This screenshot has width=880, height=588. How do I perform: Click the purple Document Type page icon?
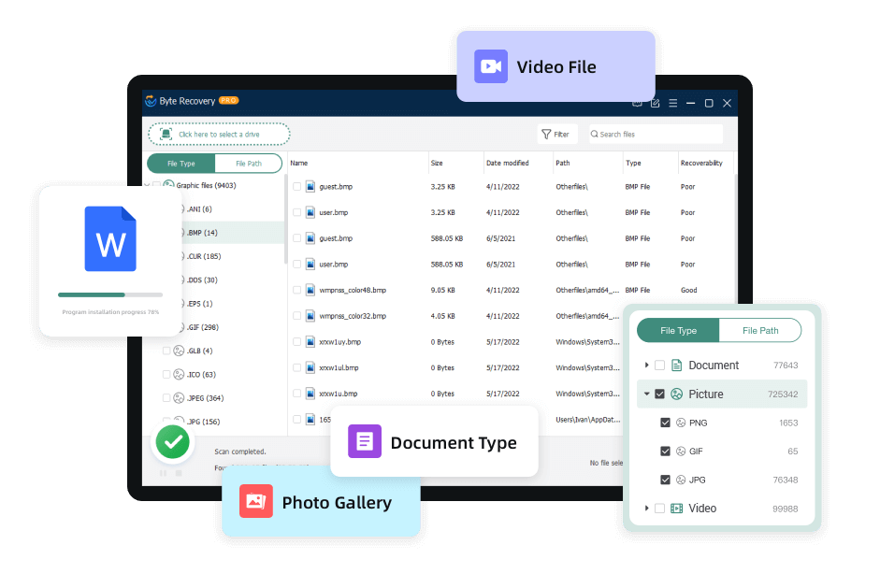364,441
